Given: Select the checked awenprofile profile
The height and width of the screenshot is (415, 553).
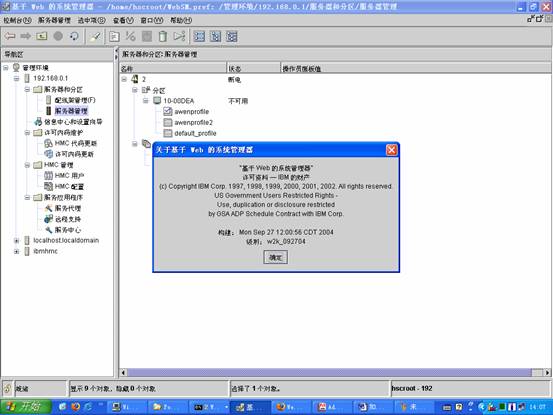Looking at the screenshot, I should pos(192,112).
